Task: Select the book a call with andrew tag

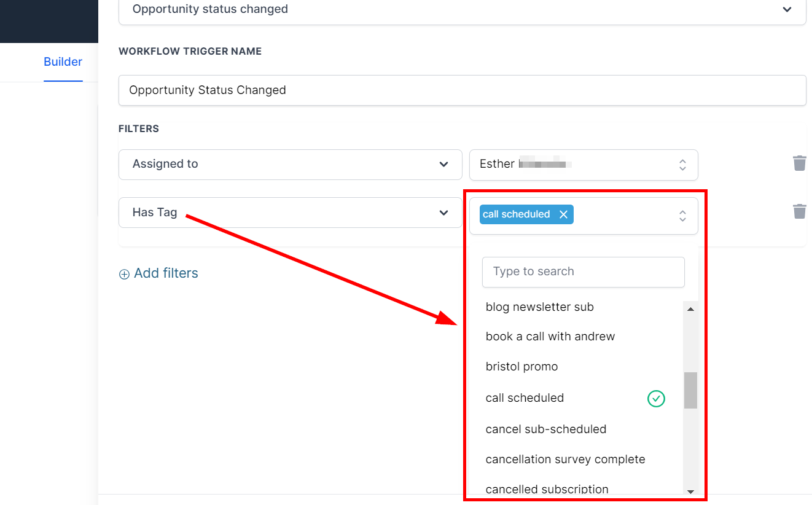Action: [x=550, y=337]
